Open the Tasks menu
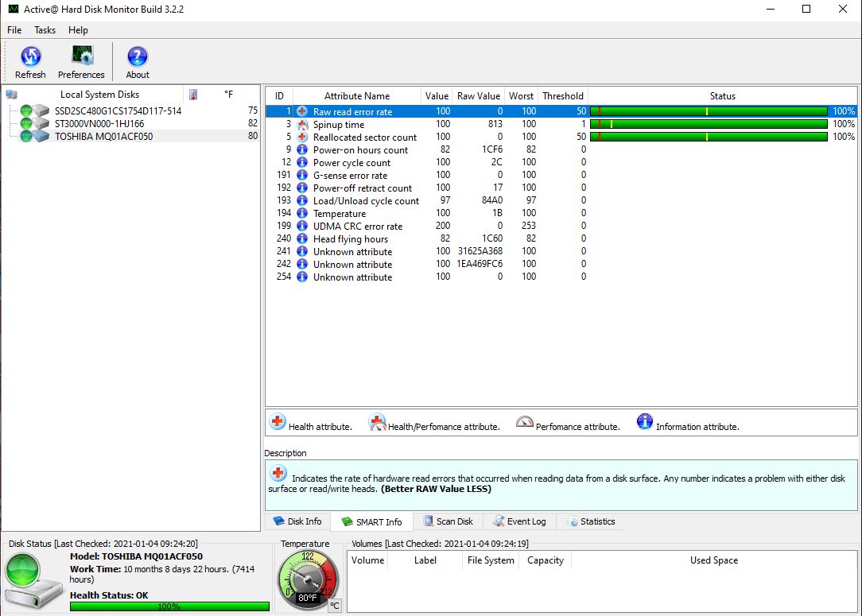862x616 pixels. 45,30
